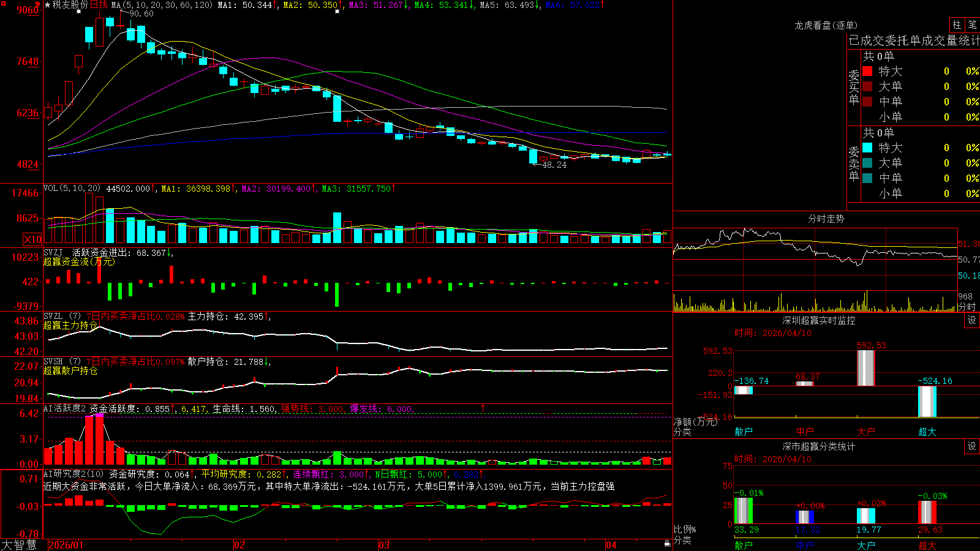Click the 税友股份 stock name
Screen dimensions: 980x551
(70, 5)
